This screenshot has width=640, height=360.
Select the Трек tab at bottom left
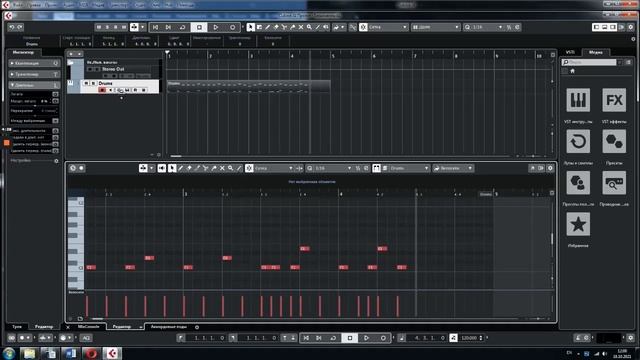pos(17,327)
